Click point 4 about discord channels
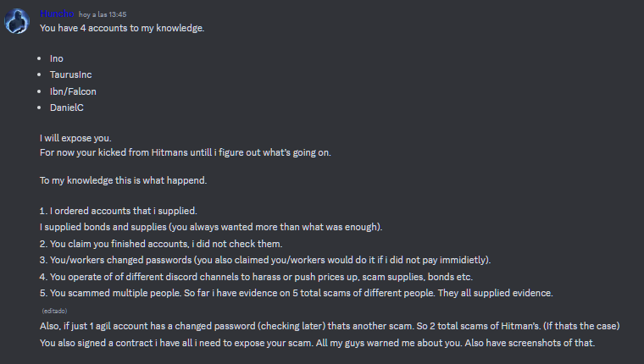The image size is (644, 364). [256, 277]
